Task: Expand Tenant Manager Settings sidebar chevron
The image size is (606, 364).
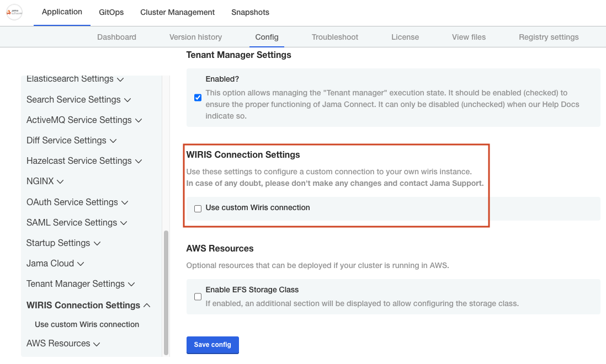Action: click(x=131, y=285)
